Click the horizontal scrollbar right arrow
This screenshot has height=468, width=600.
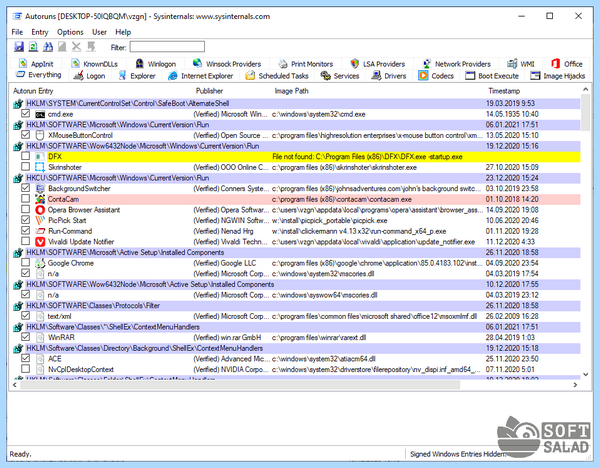[x=575, y=385]
